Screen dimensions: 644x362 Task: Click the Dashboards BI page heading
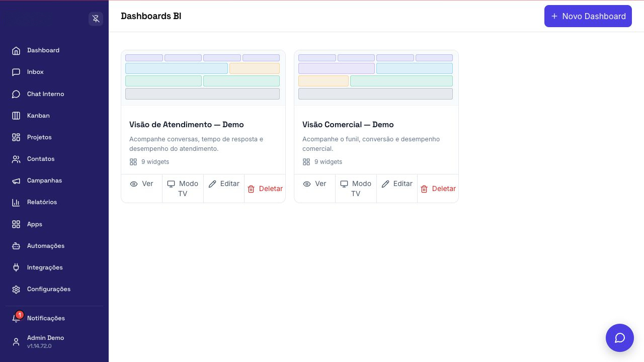pos(151,16)
